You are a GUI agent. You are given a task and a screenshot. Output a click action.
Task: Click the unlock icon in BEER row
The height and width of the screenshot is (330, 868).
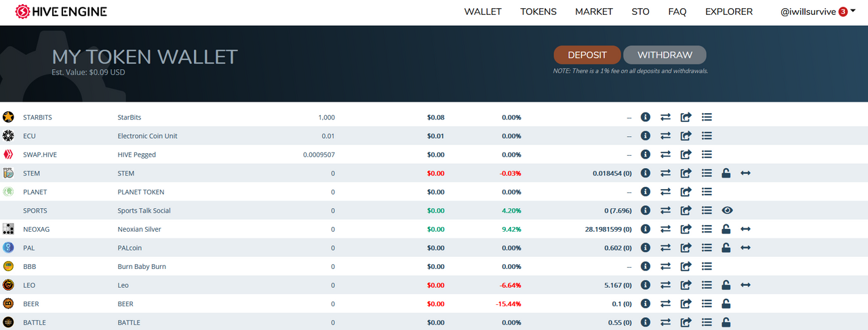click(726, 304)
